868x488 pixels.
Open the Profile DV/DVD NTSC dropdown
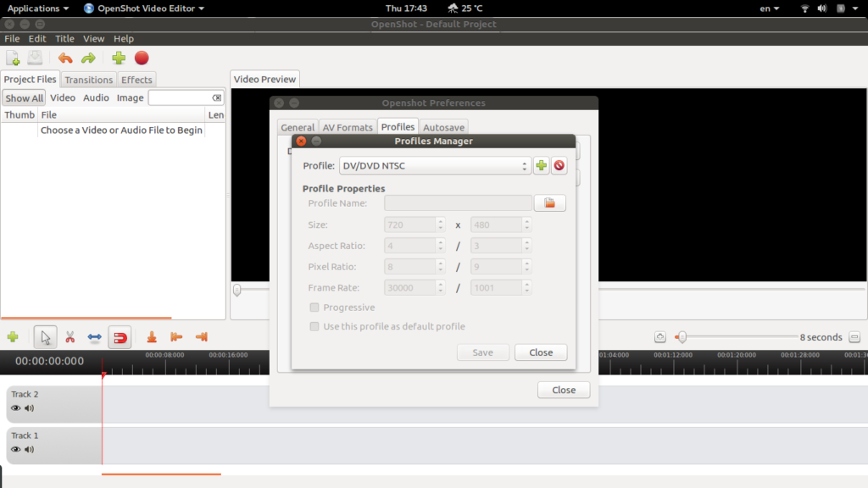[435, 165]
